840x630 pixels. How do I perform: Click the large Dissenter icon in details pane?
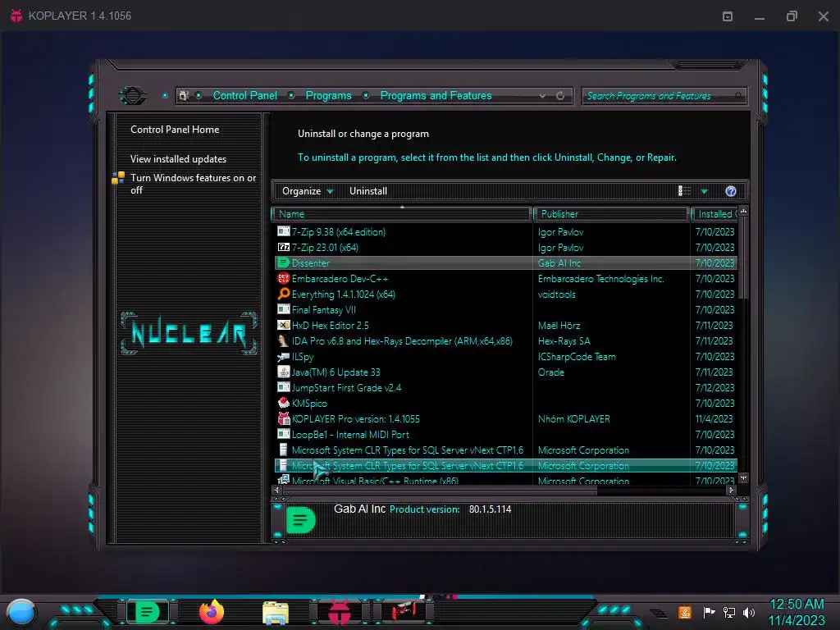click(300, 519)
